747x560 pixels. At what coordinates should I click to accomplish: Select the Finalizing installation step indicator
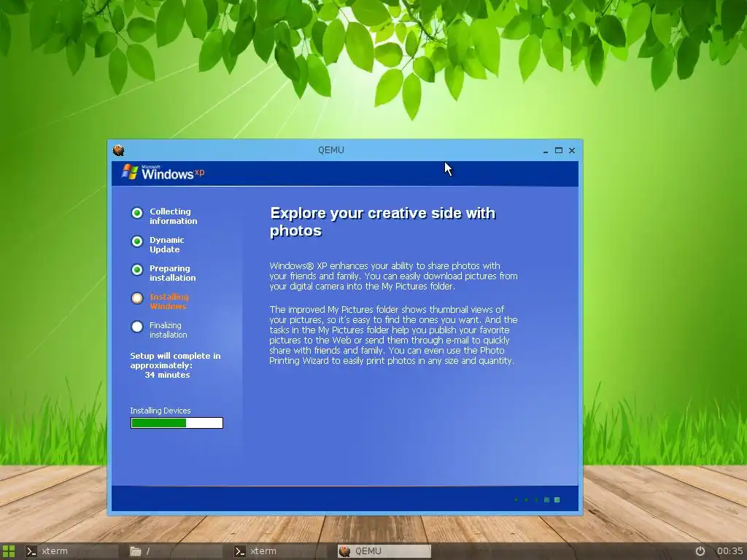pos(137,327)
